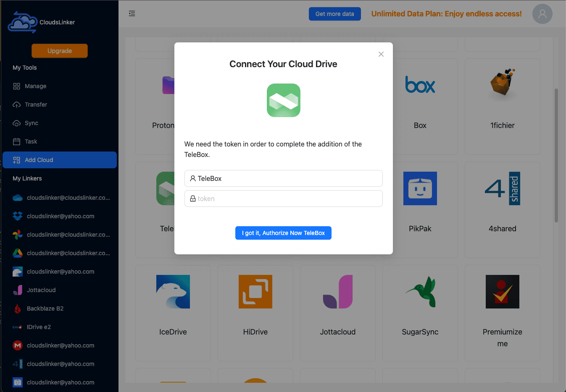This screenshot has height=392, width=566.
Task: Select Add Cloud in the sidebar
Action: point(60,160)
